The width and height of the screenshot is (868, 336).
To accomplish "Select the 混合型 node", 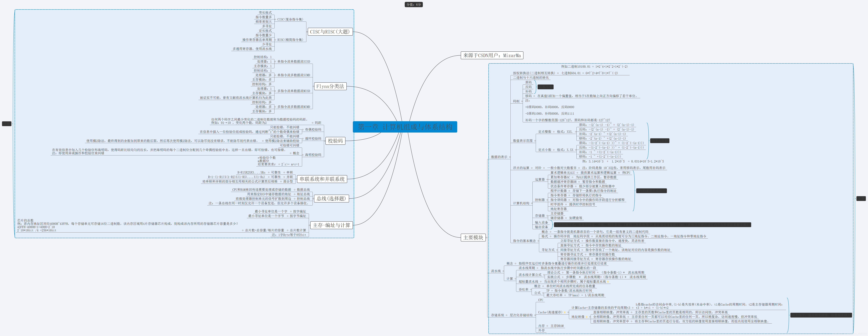I will 288,181.
